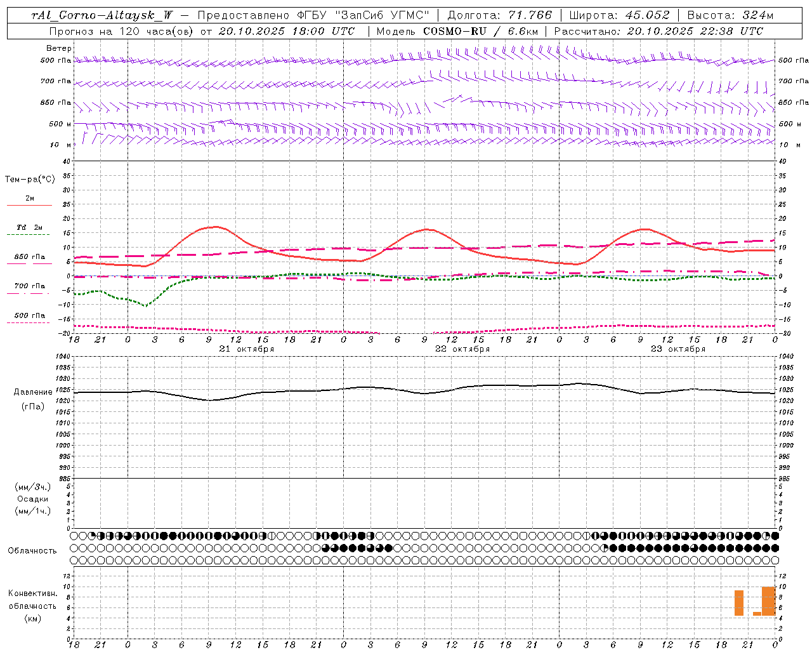
Task: Click the station name rAl_Gorno-Altaysk_W
Action: [x=103, y=16]
